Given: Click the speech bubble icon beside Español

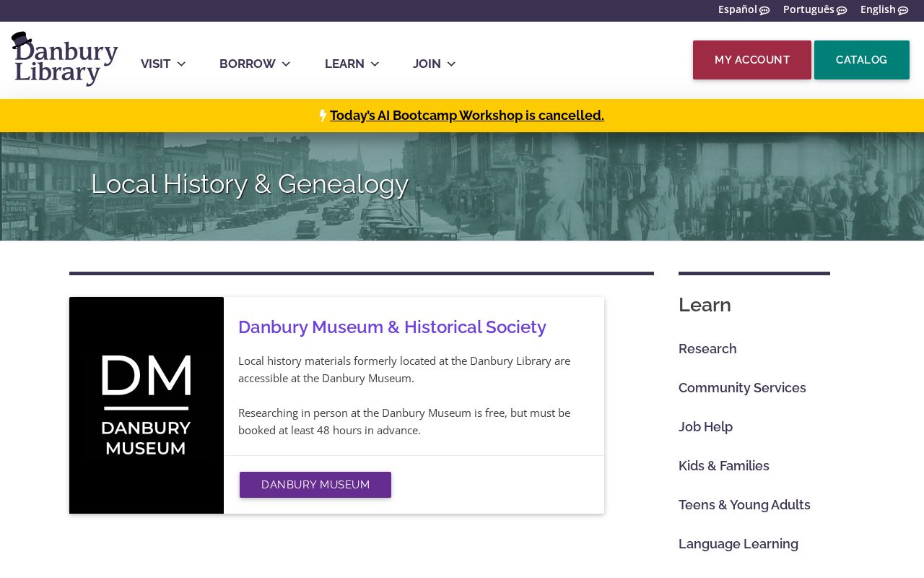Looking at the screenshot, I should (x=764, y=10).
